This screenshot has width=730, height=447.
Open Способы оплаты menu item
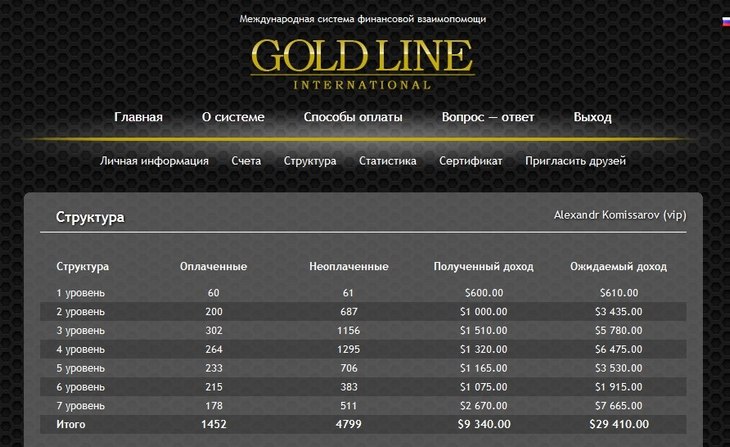[353, 117]
